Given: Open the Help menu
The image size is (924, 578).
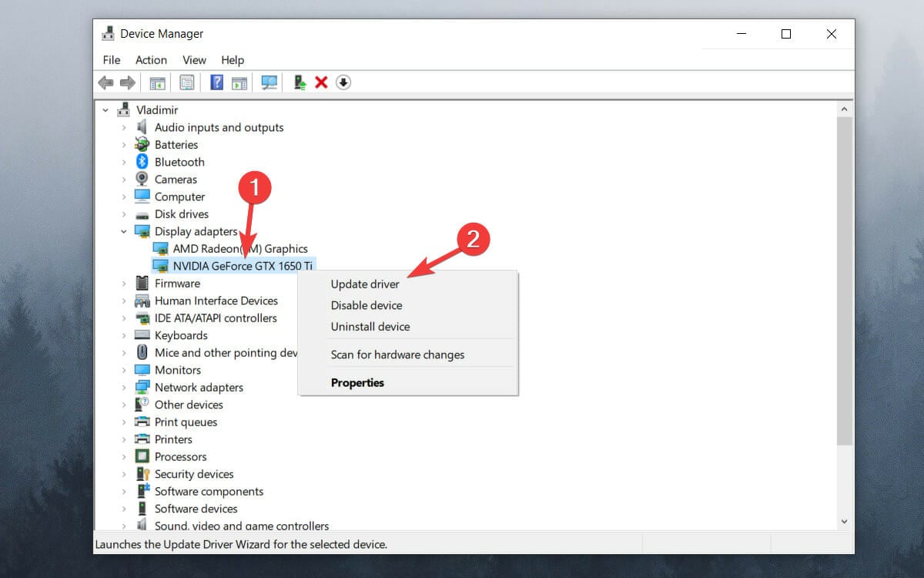Looking at the screenshot, I should (x=233, y=59).
